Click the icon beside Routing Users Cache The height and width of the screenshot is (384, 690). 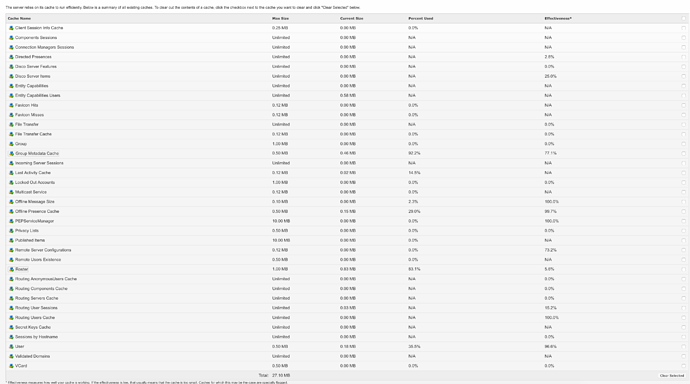11,318
